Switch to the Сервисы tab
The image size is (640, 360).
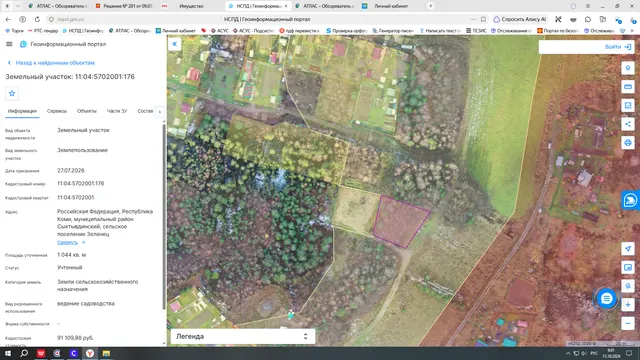point(57,111)
